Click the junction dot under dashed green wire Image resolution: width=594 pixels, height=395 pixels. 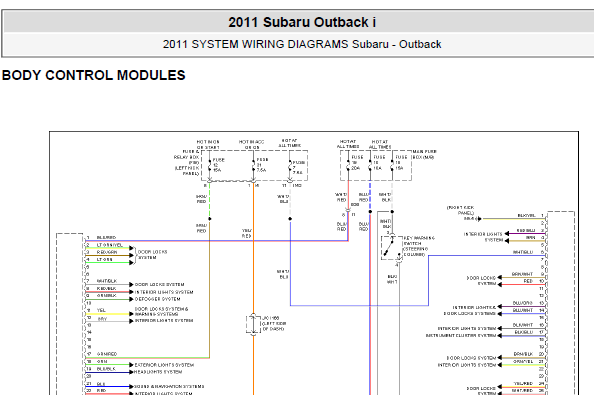(209, 219)
